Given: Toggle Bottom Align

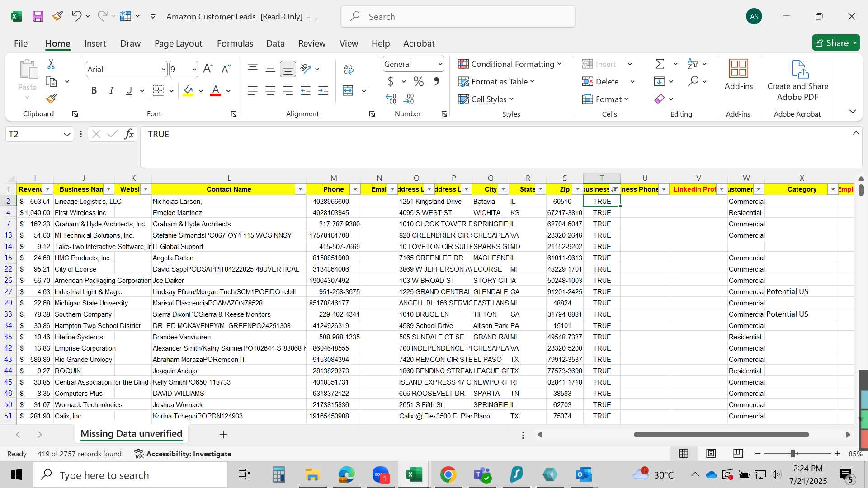Looking at the screenshot, I should click(x=288, y=69).
